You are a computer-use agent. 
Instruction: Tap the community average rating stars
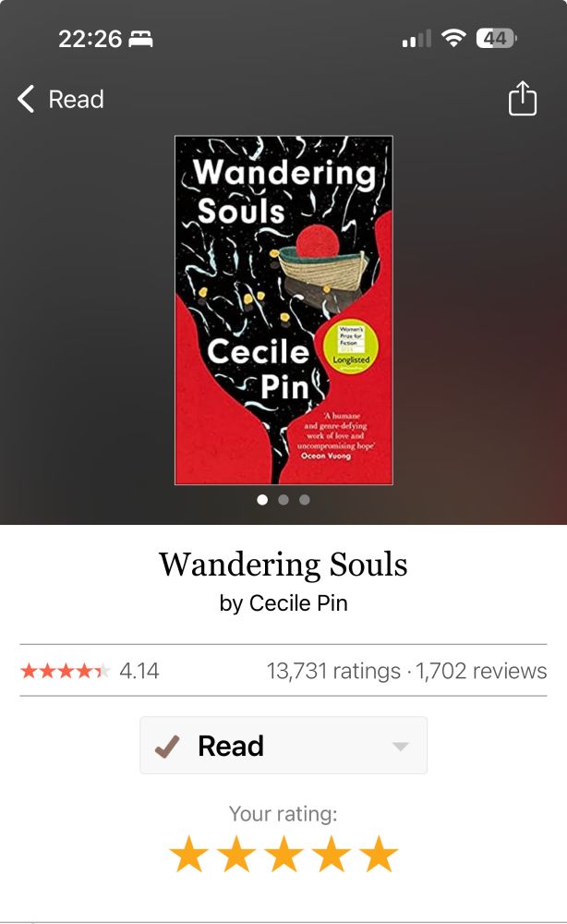[x=65, y=671]
